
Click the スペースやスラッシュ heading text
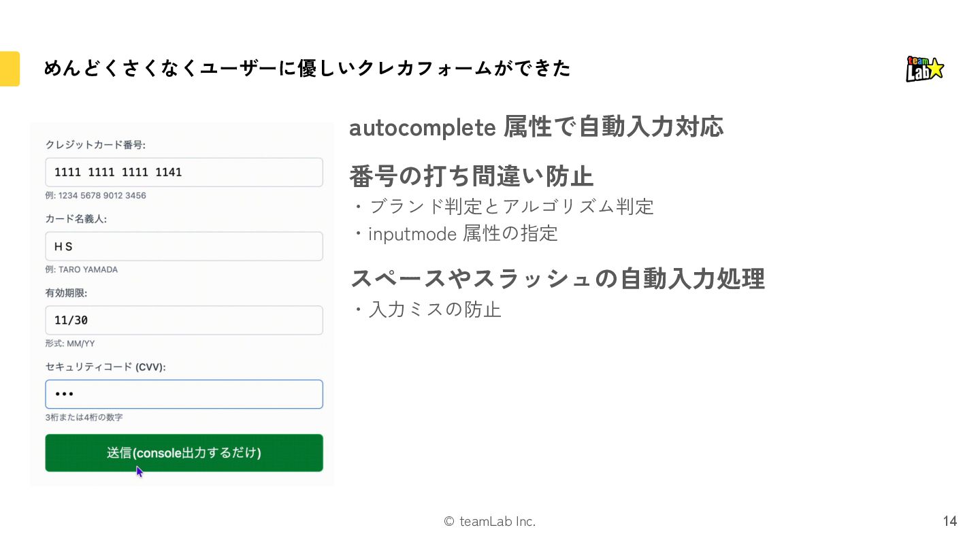coord(557,278)
